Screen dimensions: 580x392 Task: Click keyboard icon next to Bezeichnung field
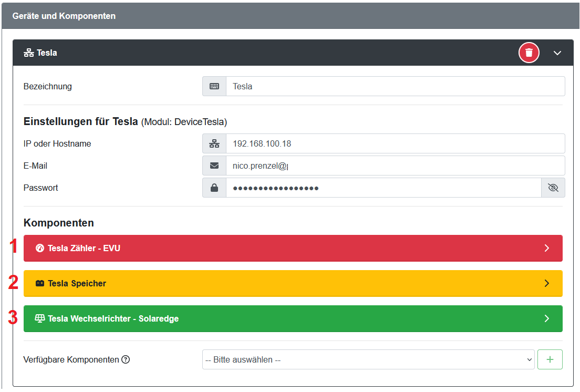(x=214, y=86)
